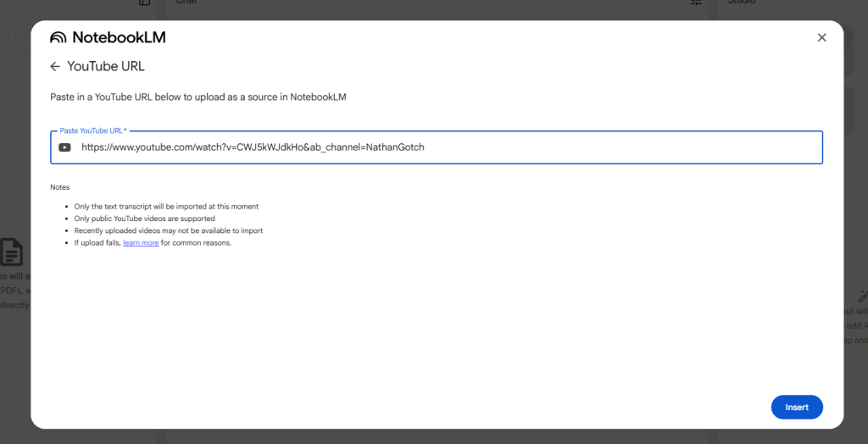
Task: Go back using the arrow beside YouTube URL
Action: (55, 67)
